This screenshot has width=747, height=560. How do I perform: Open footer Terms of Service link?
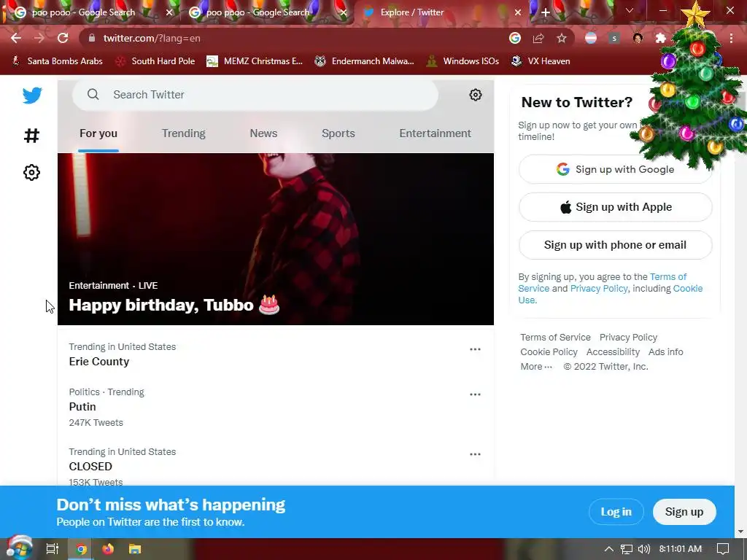point(555,337)
